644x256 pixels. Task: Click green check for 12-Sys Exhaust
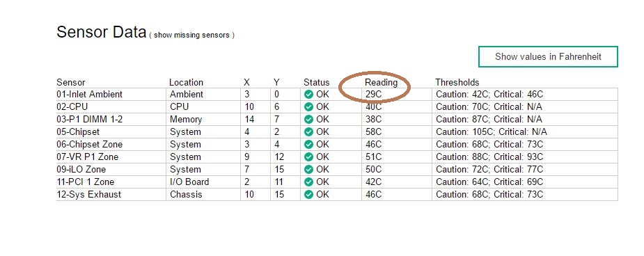coord(308,195)
